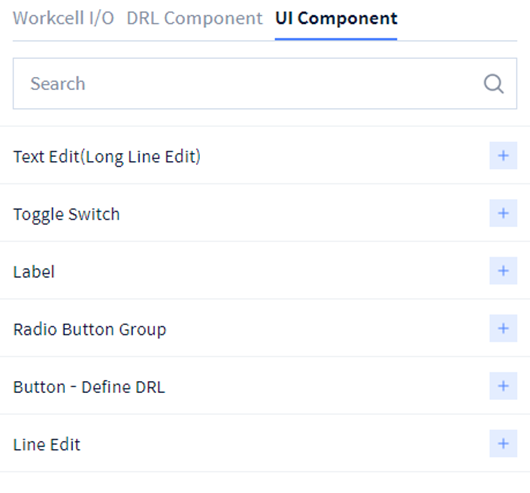Click the plus icon beside Label
This screenshot has height=493, width=530.
click(503, 271)
